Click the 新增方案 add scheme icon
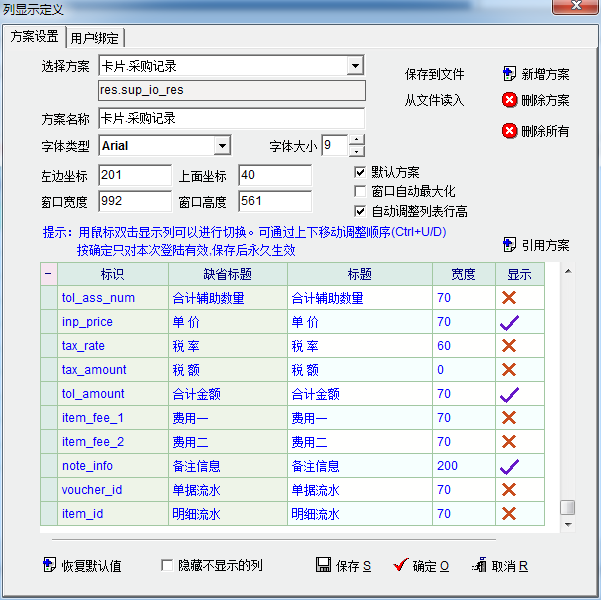Screen dimensions: 601x600 pyautogui.click(x=509, y=74)
